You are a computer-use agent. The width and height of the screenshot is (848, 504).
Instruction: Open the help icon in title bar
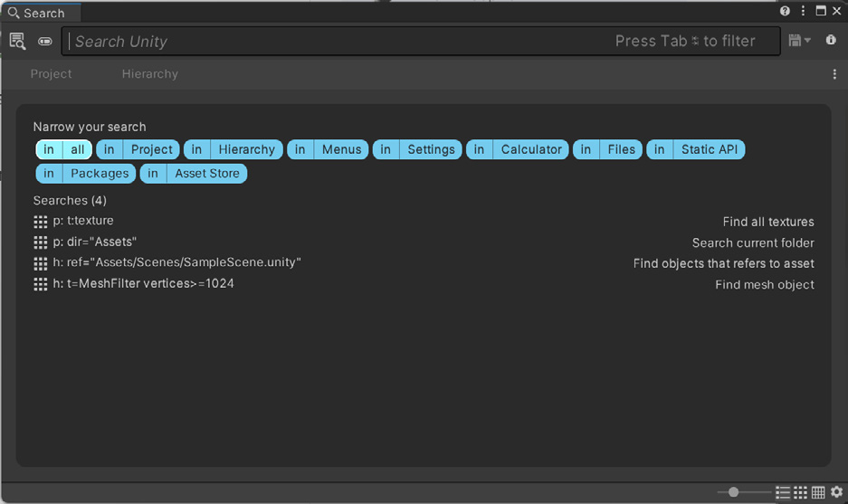pyautogui.click(x=785, y=11)
